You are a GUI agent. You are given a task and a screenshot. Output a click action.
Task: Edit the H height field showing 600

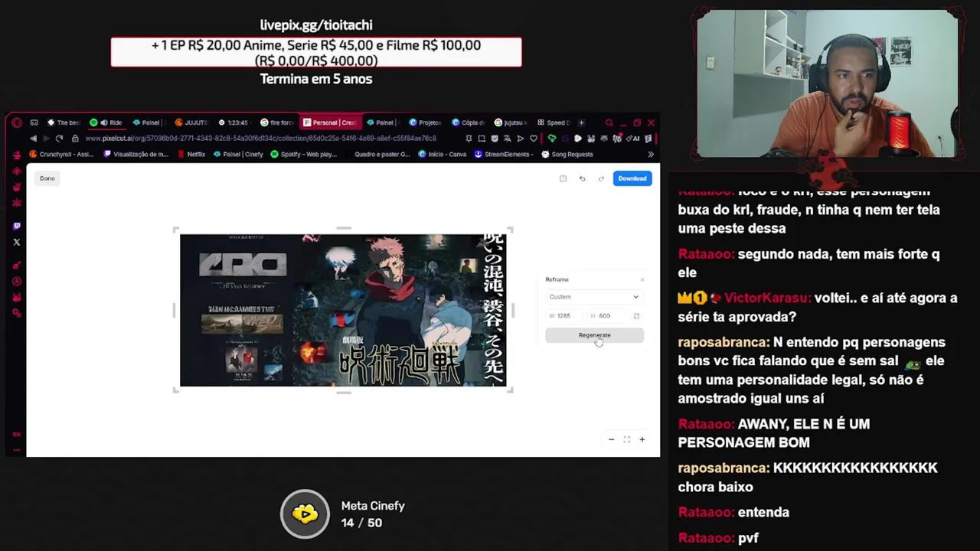coord(605,315)
